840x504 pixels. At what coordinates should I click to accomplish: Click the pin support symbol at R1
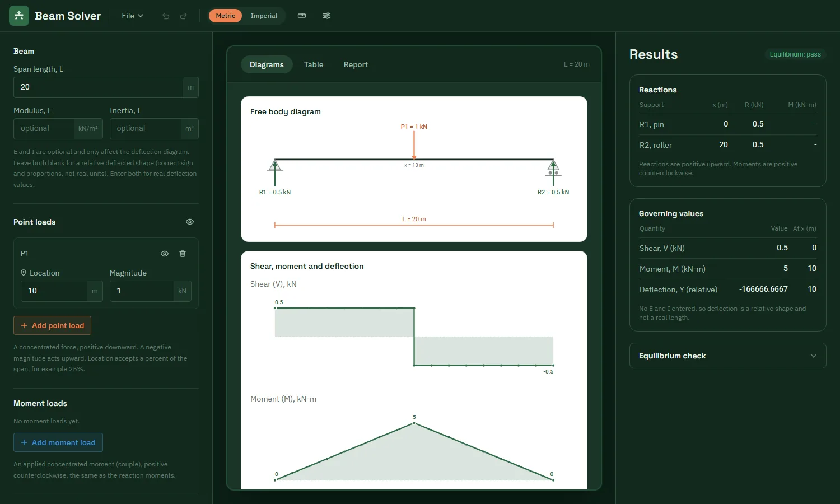coord(274,166)
